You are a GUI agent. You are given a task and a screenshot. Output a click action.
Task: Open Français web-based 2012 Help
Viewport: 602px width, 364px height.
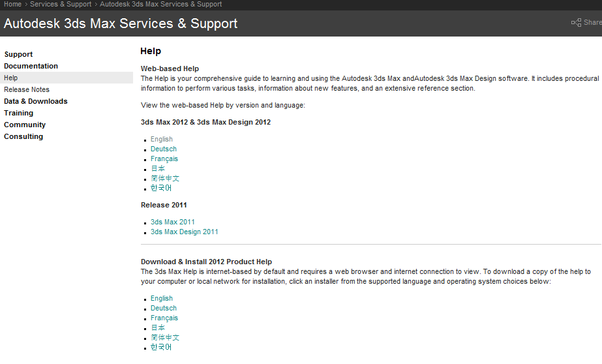coord(164,159)
